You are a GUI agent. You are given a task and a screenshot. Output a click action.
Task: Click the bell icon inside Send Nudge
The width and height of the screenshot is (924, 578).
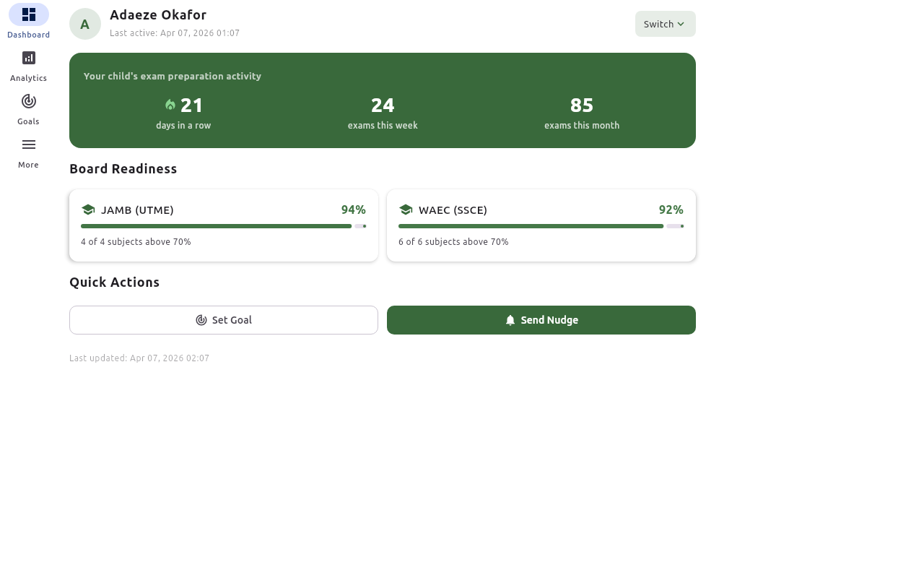[510, 320]
